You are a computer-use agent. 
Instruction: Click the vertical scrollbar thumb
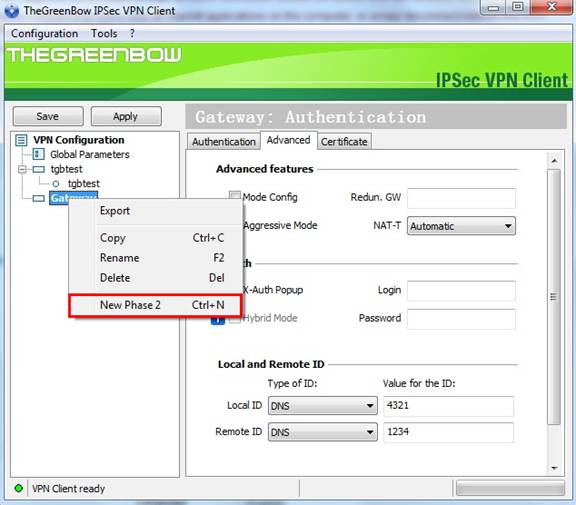click(554, 297)
